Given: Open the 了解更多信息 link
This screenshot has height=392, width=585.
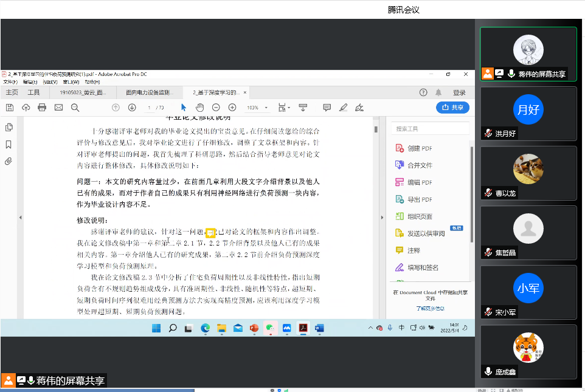Looking at the screenshot, I should [x=430, y=308].
